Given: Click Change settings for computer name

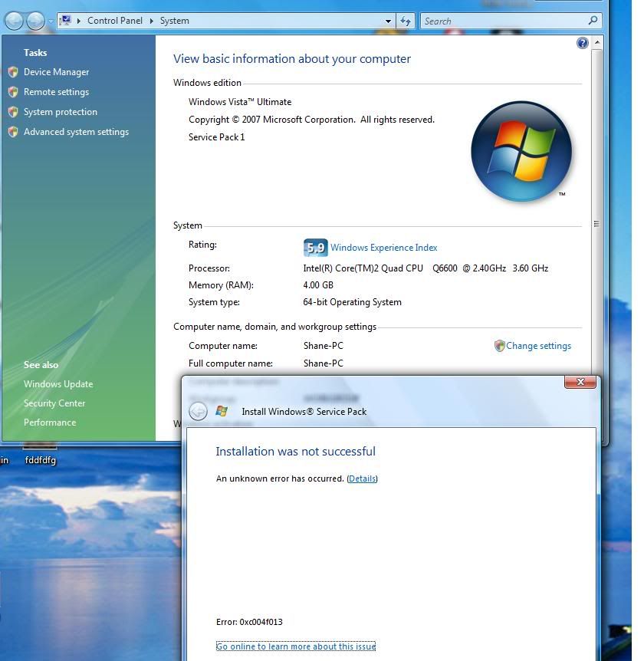Looking at the screenshot, I should [x=538, y=346].
